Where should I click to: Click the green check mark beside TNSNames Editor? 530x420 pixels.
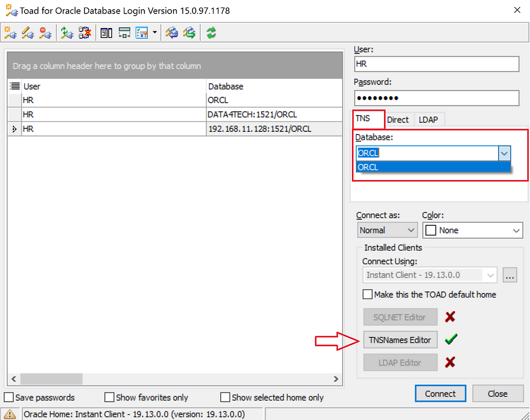point(451,339)
